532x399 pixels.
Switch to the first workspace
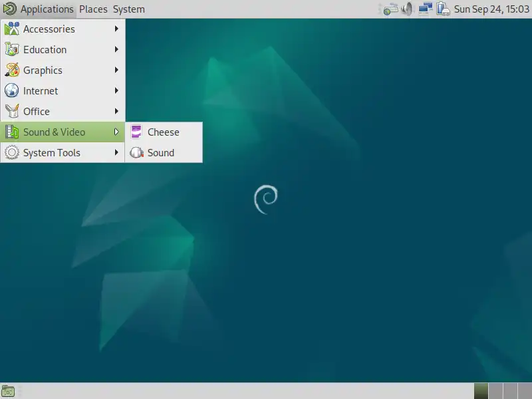click(x=481, y=391)
